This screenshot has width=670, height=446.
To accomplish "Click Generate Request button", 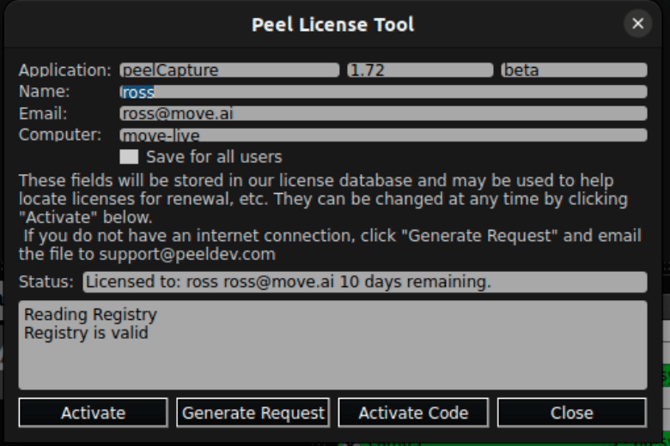I will click(253, 413).
